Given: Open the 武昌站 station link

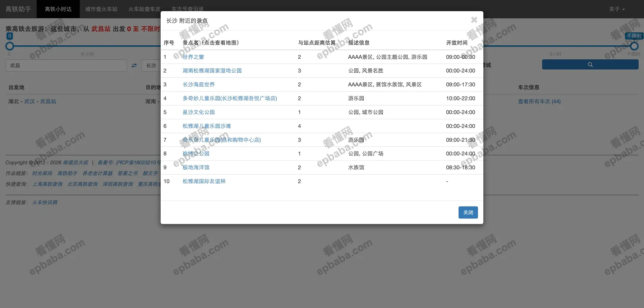Looking at the screenshot, I should 48,101.
